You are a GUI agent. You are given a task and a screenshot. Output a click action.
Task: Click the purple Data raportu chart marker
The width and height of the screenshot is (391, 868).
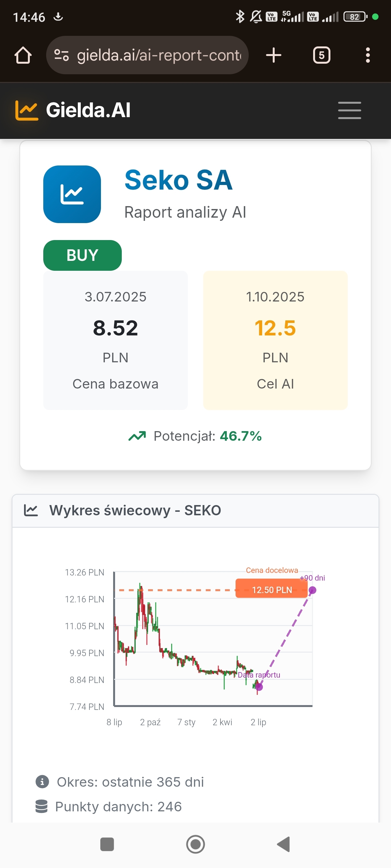pos(259,687)
